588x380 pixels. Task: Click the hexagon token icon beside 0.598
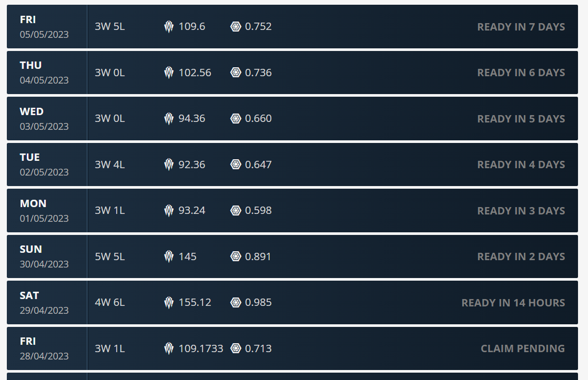tap(236, 210)
